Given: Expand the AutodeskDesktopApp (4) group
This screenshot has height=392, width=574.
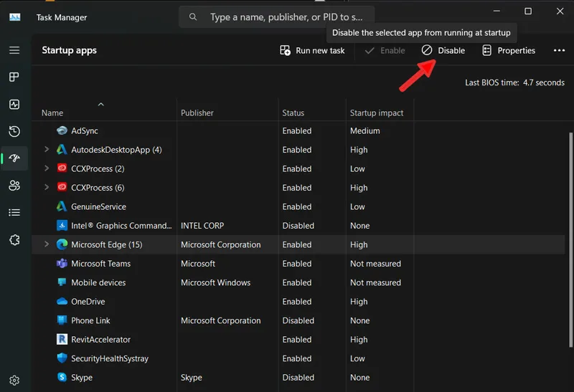Looking at the screenshot, I should [47, 149].
